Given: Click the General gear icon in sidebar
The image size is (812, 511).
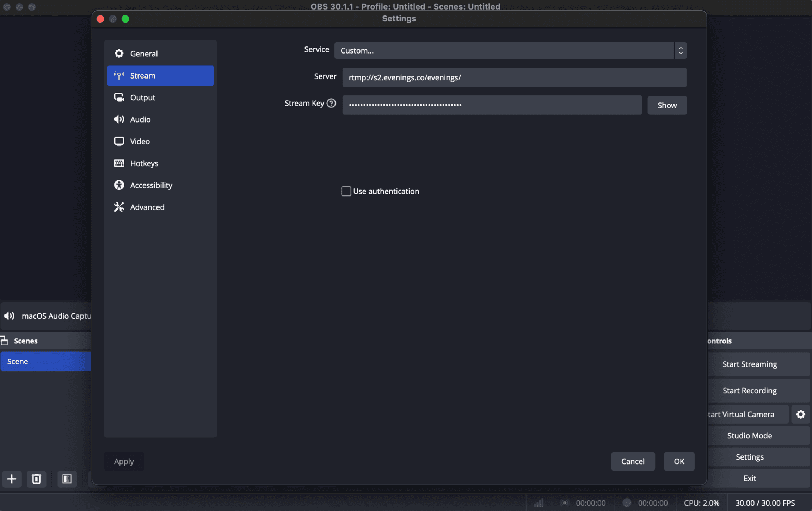Looking at the screenshot, I should click(x=119, y=54).
